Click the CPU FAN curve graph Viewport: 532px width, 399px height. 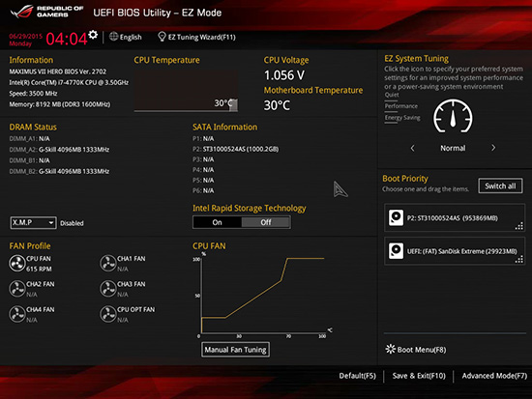pos(263,295)
